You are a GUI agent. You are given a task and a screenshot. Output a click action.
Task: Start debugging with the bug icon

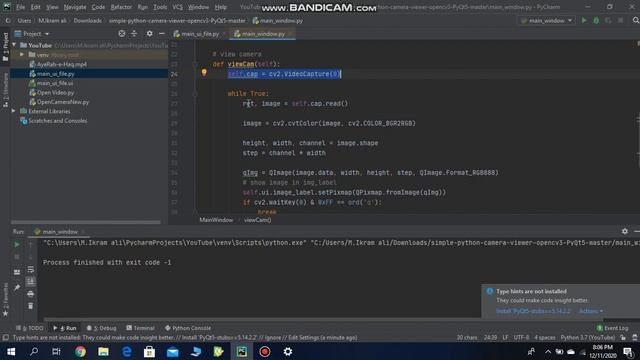tap(596, 20)
